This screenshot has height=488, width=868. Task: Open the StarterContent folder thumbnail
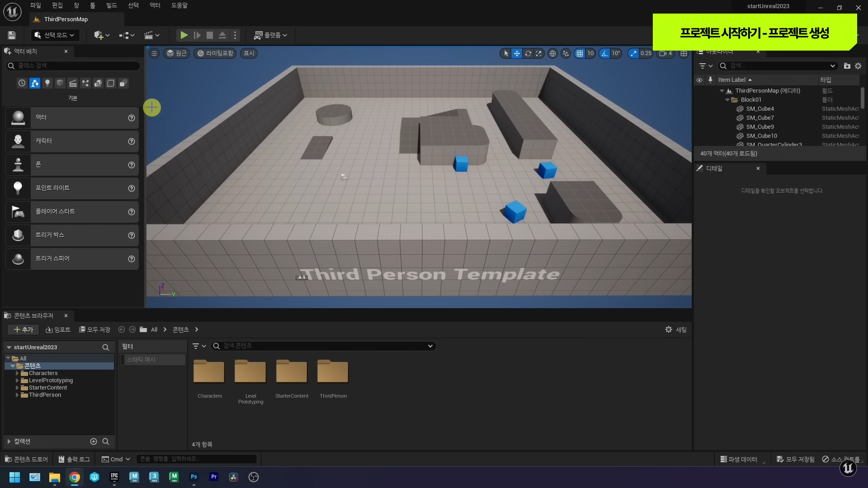pos(292,371)
